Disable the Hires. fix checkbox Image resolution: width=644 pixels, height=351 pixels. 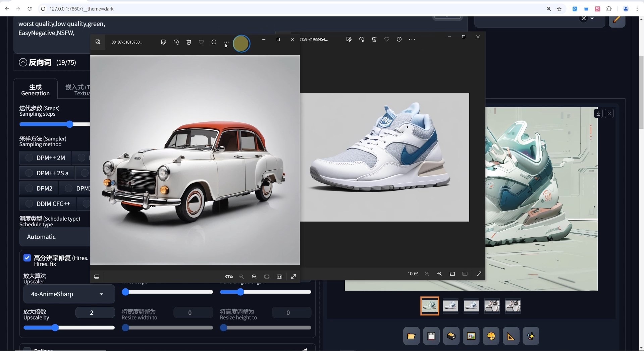(27, 258)
